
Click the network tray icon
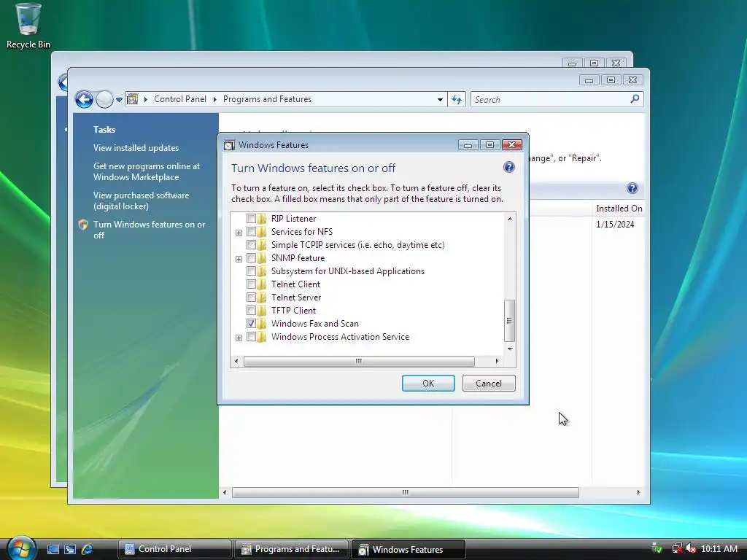click(677, 548)
